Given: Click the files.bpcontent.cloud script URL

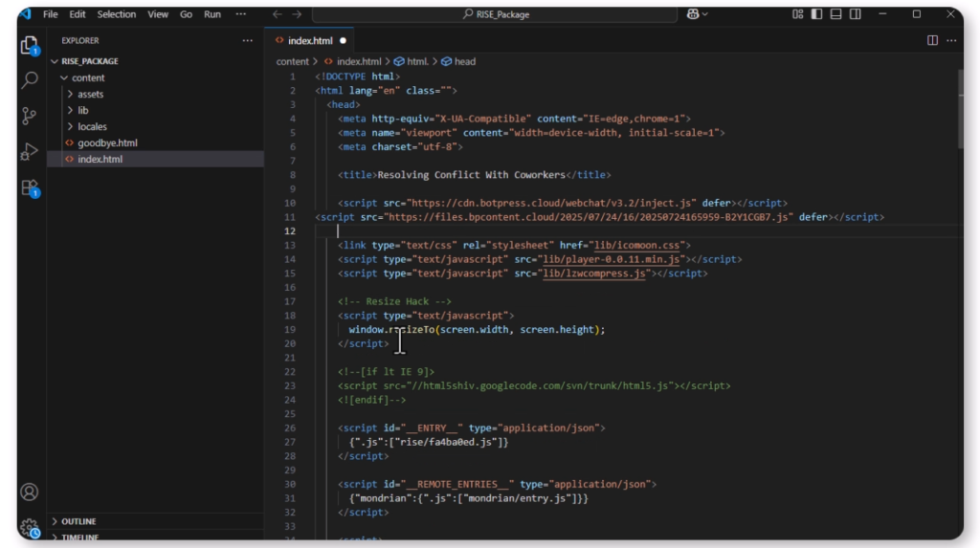Looking at the screenshot, I should [x=588, y=217].
